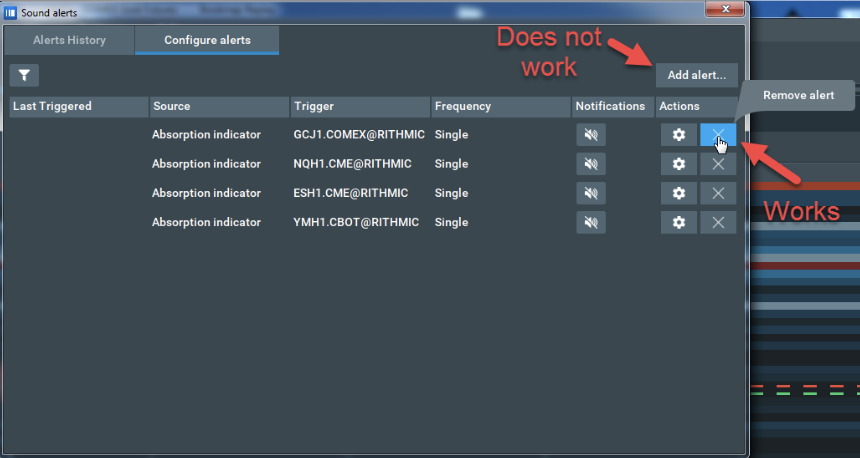Toggle sound for ESH1.CME alert
Image resolution: width=860 pixels, height=458 pixels.
coord(591,193)
